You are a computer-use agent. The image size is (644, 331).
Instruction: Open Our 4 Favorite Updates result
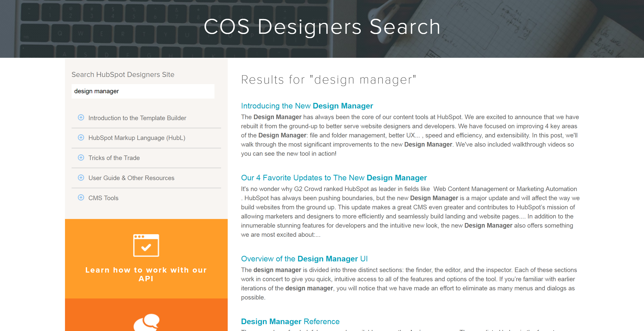[x=334, y=178]
